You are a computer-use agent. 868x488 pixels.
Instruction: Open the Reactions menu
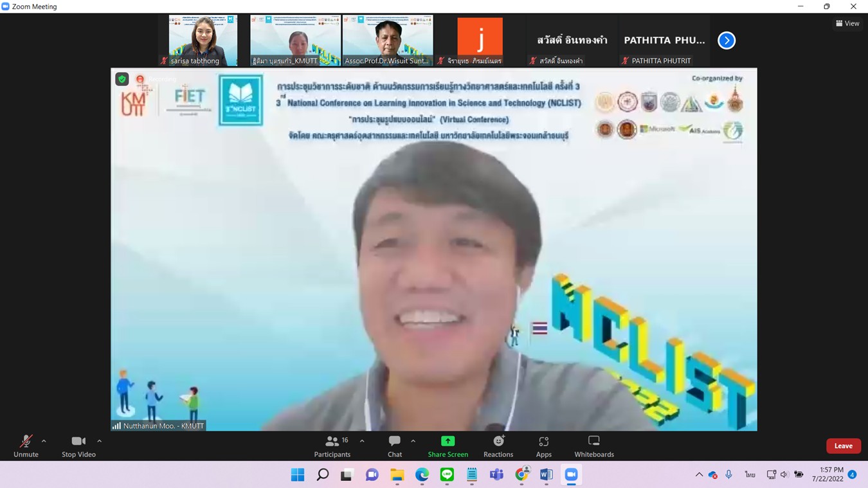coord(498,446)
